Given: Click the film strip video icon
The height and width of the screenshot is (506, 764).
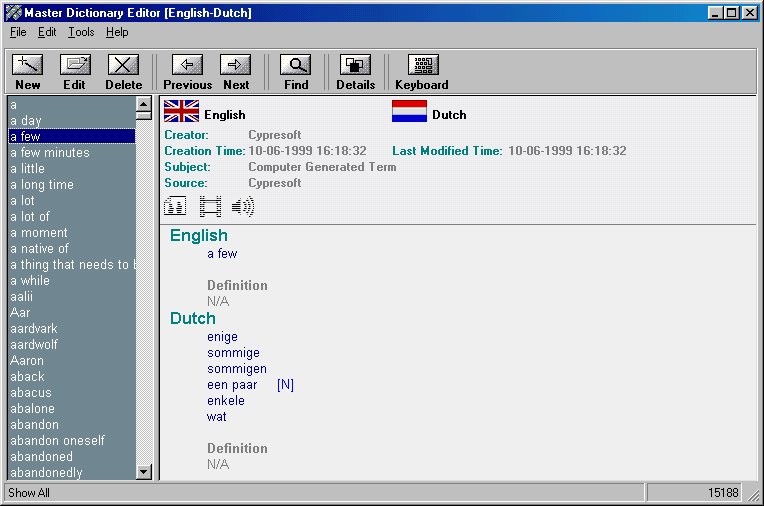Looking at the screenshot, I should (x=210, y=207).
